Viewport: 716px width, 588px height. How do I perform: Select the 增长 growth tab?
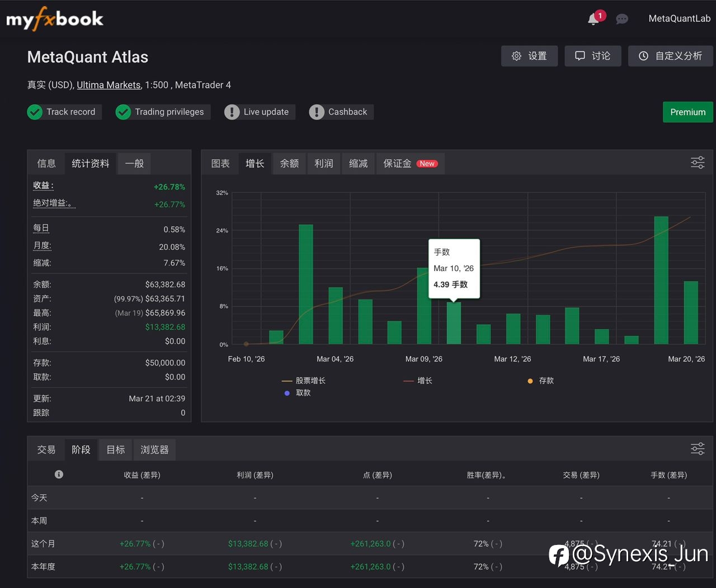[255, 164]
